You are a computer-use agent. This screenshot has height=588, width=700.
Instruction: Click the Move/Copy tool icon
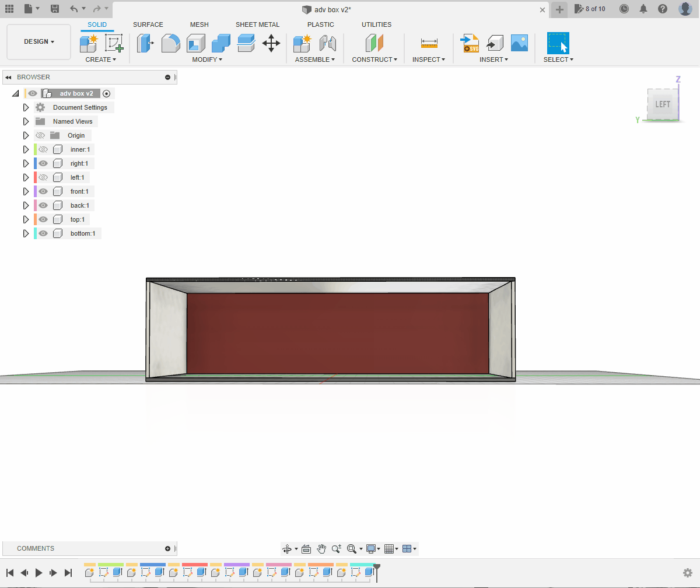point(271,43)
